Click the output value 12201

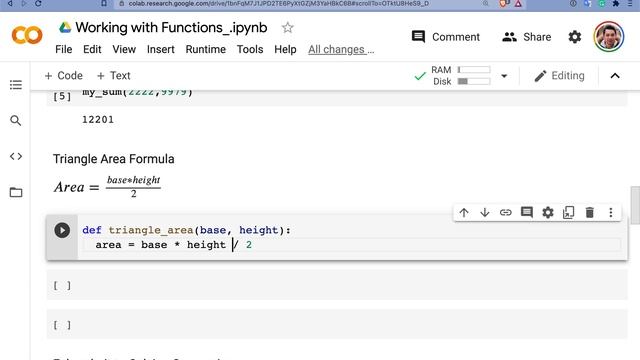(98, 120)
